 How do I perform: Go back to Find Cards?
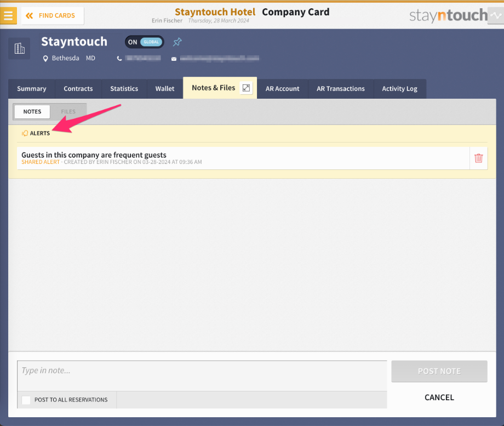[x=53, y=16]
